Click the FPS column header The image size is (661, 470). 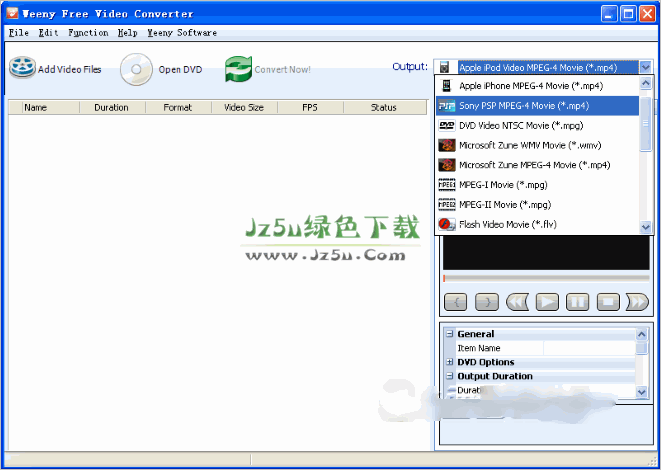pyautogui.click(x=310, y=107)
